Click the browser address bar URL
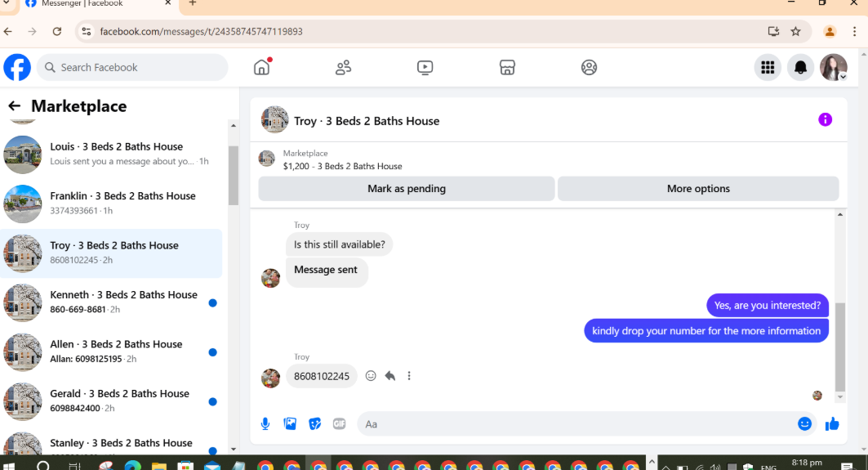Viewport: 868px width, 470px height. click(x=201, y=32)
